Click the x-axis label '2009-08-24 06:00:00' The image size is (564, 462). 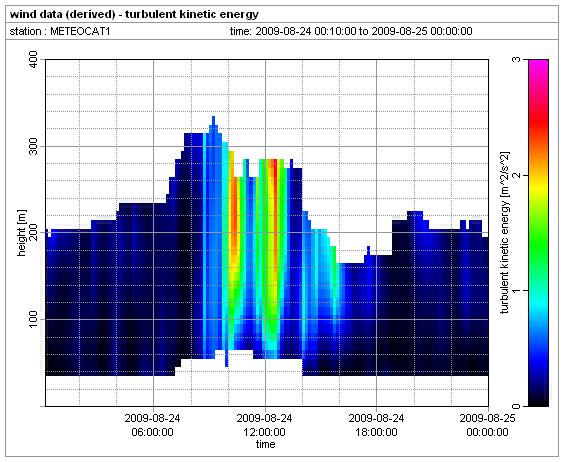tap(153, 425)
